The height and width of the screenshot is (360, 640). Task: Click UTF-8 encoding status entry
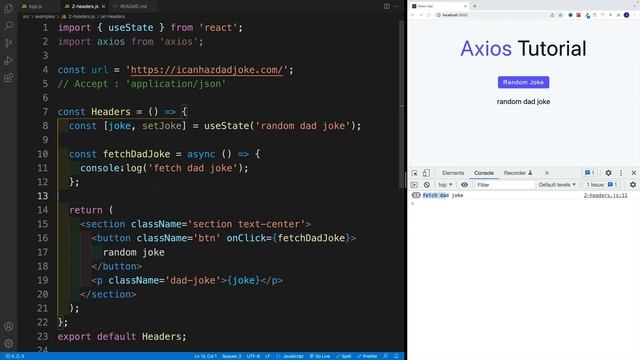pyautogui.click(x=253, y=356)
